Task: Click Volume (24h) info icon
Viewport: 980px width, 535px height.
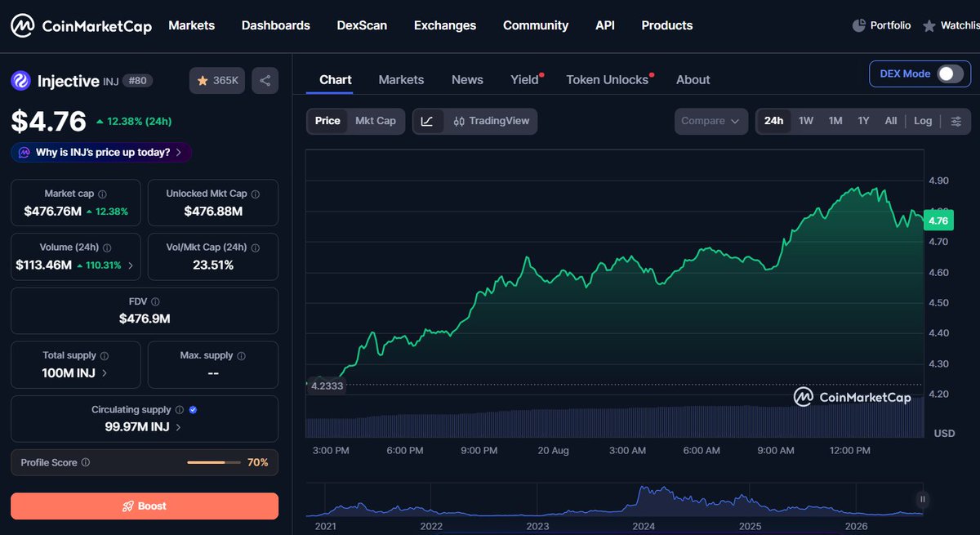Action: point(107,247)
